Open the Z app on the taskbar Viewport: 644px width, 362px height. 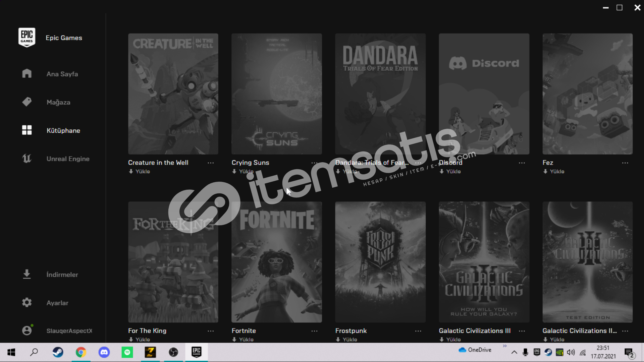tap(150, 352)
